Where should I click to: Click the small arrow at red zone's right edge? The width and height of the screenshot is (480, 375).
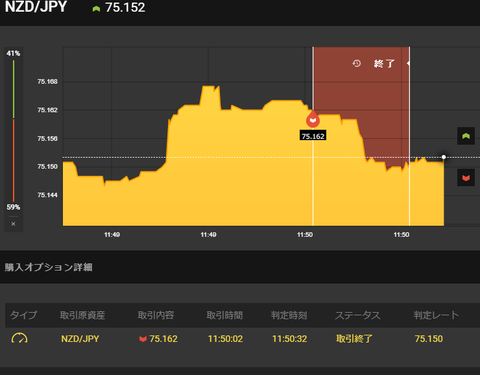(408, 63)
